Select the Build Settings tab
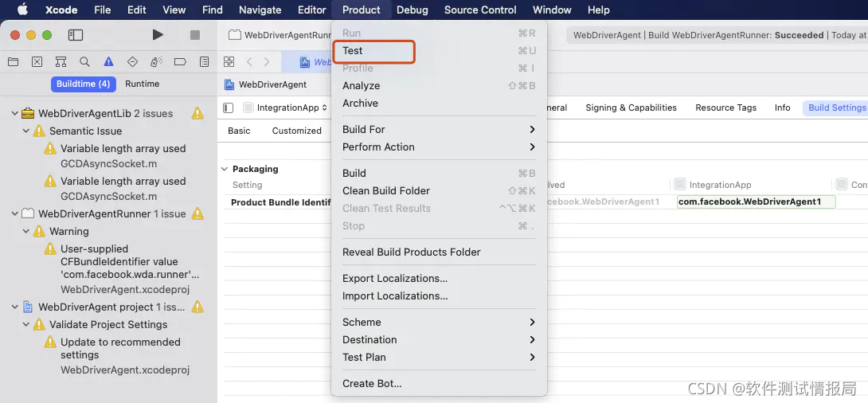The image size is (868, 403). click(837, 108)
